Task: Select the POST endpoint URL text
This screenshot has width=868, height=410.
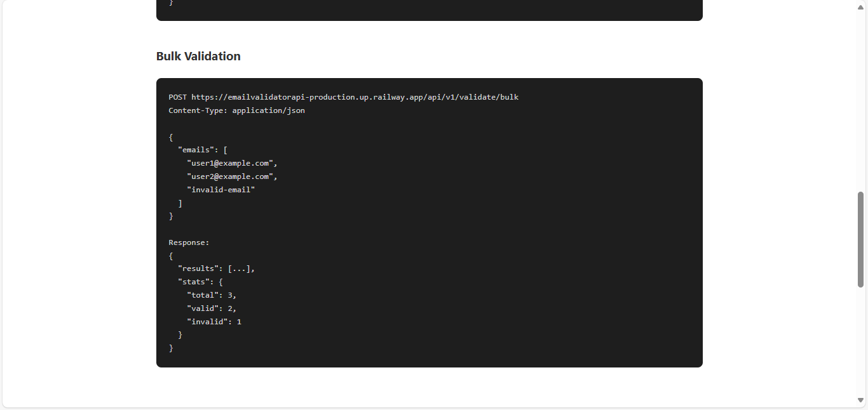Action: [355, 97]
